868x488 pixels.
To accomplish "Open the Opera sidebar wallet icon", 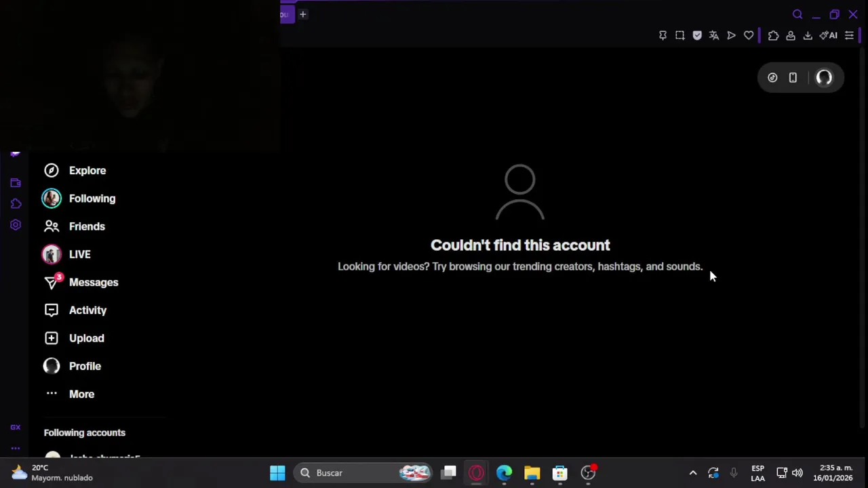I will click(x=16, y=183).
